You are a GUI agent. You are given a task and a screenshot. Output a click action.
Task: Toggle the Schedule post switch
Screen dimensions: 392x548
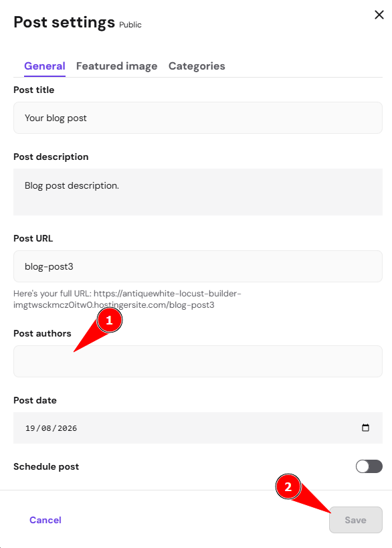[369, 466]
